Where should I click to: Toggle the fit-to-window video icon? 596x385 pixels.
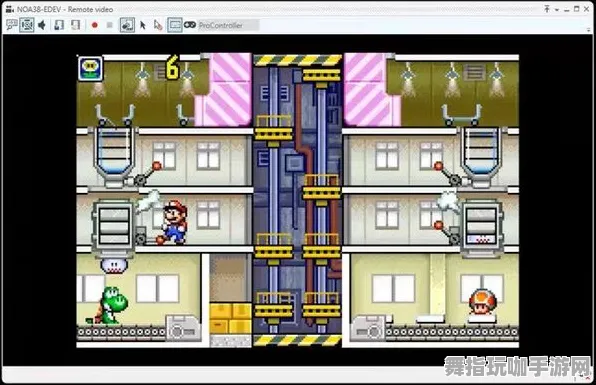(x=27, y=25)
